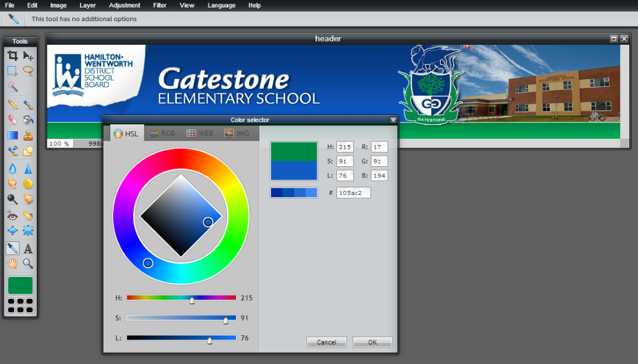
Task: Open the WEB color tab
Action: (x=199, y=133)
